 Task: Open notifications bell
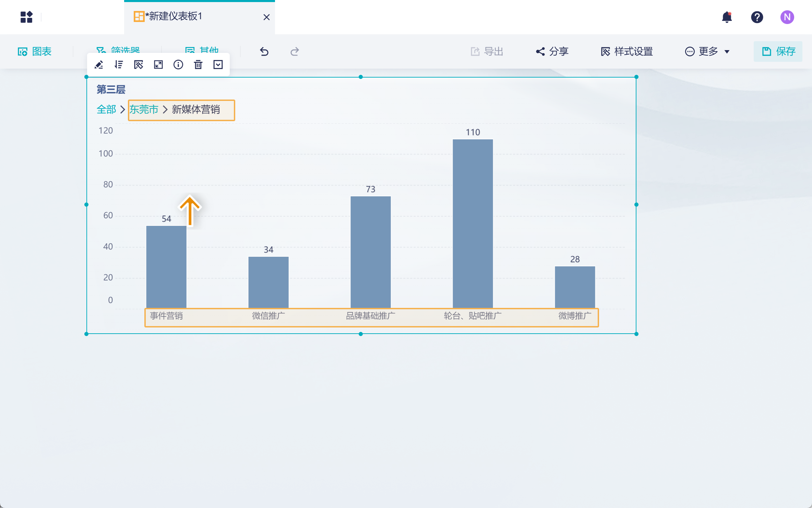(x=727, y=17)
